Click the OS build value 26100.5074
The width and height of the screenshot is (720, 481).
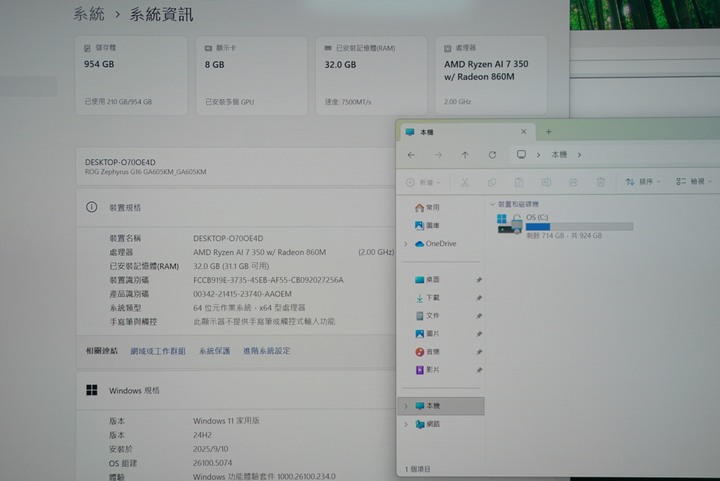click(213, 463)
